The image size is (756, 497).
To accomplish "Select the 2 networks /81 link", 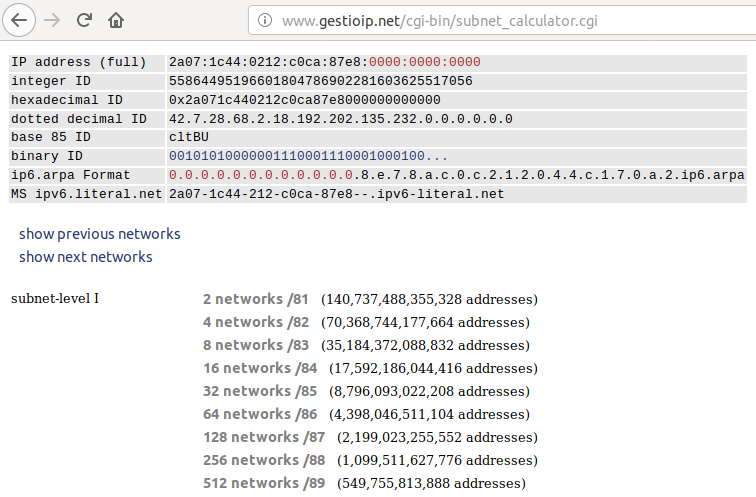I will 256,299.
